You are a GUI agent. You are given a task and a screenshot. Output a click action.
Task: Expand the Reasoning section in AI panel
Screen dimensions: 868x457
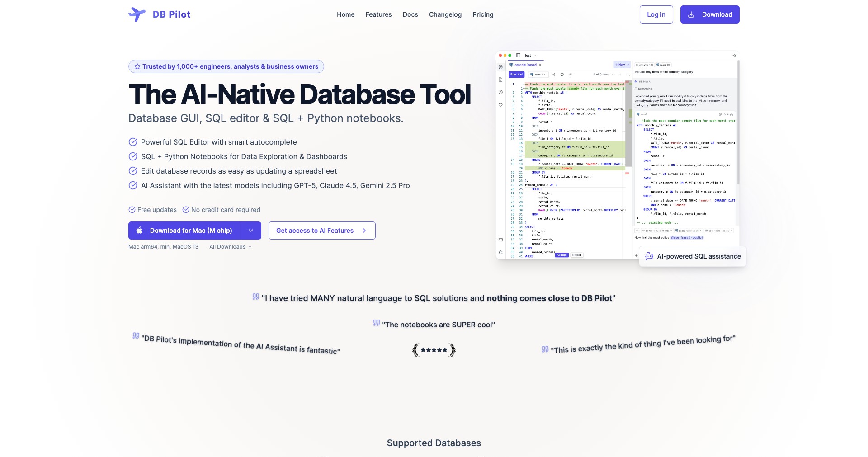(643, 89)
